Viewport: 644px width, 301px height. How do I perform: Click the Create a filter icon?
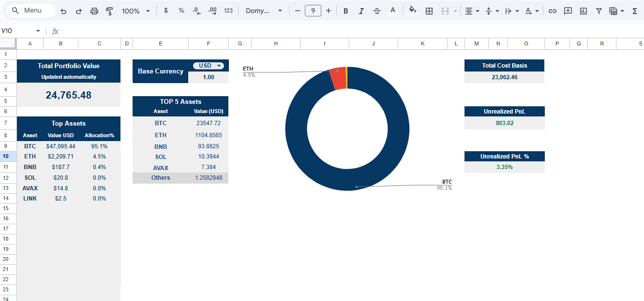click(599, 10)
